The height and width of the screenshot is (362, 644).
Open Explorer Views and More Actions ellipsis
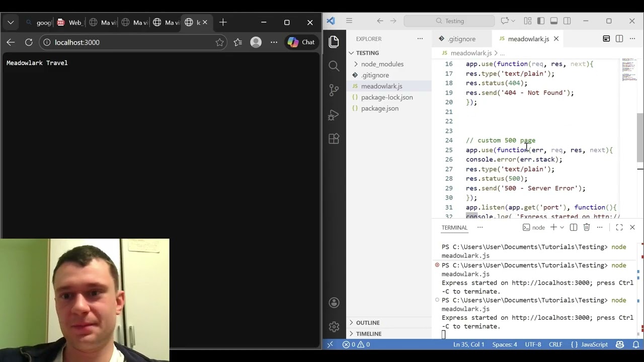click(420, 39)
